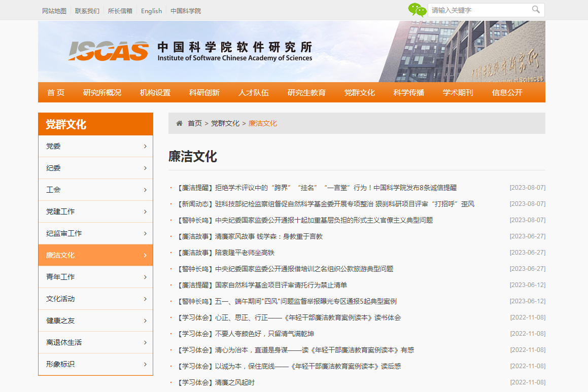Expand the 纪委 sidebar chevron
588x392 pixels.
coord(145,168)
